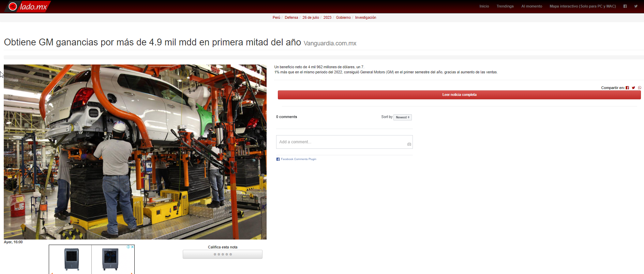Viewport: 644px width, 274px height.
Task: Open the Twitter icon in top navigation
Action: [636, 6]
